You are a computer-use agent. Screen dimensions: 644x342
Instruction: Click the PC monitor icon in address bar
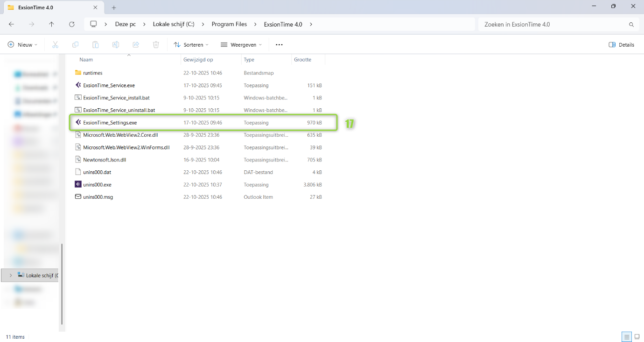click(93, 24)
